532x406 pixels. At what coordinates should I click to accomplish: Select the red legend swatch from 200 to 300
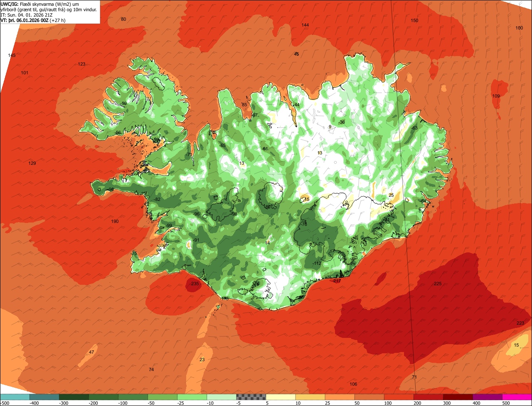pyautogui.click(x=429, y=397)
